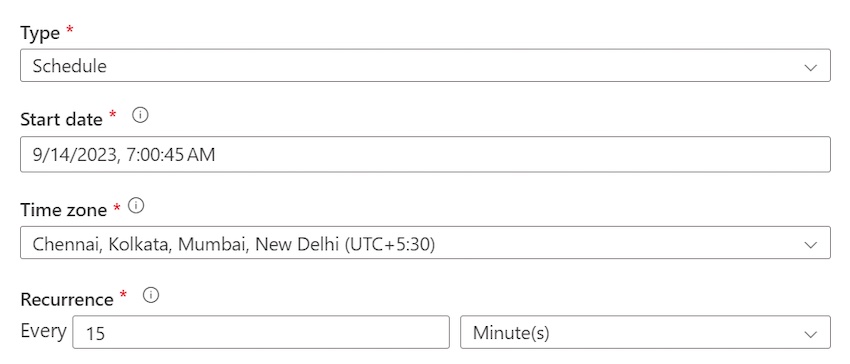This screenshot has width=850, height=364.
Task: Click the red asterisk next to Recurrence
Action: (x=124, y=295)
